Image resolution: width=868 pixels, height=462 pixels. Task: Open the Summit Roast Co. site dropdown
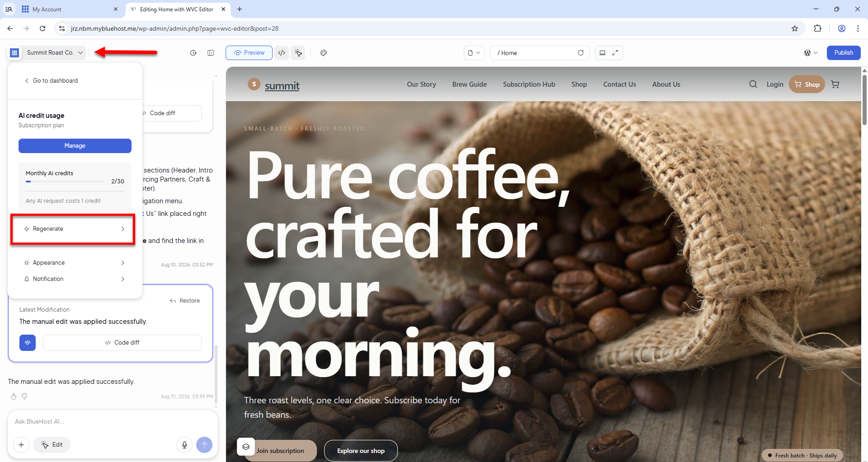pos(55,53)
